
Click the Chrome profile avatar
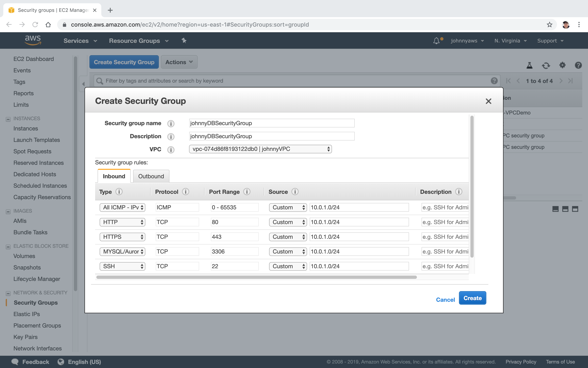[566, 25]
